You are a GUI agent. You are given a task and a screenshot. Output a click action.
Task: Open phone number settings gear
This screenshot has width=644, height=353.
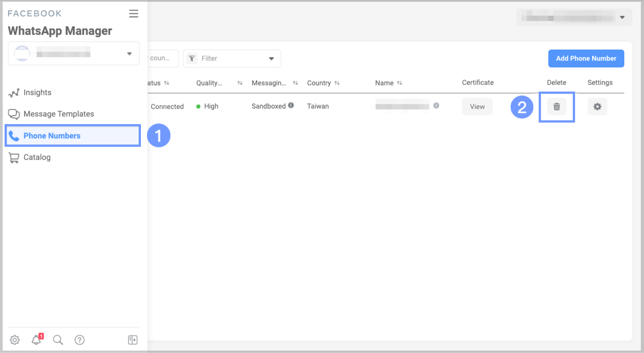(597, 107)
